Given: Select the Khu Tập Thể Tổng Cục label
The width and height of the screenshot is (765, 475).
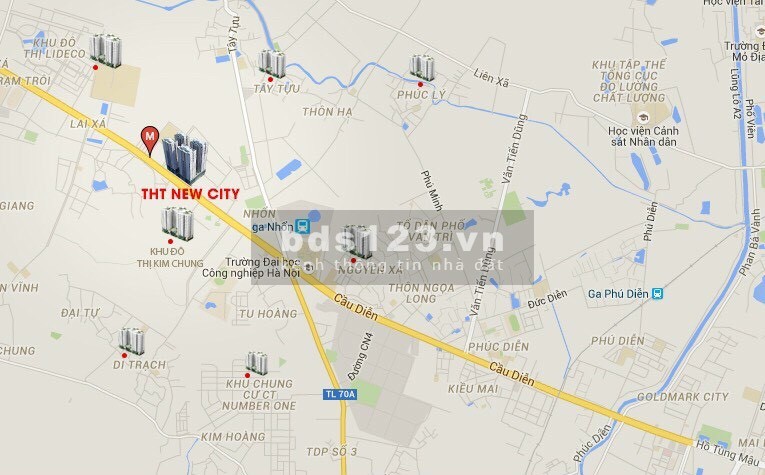Looking at the screenshot, I should (629, 70).
